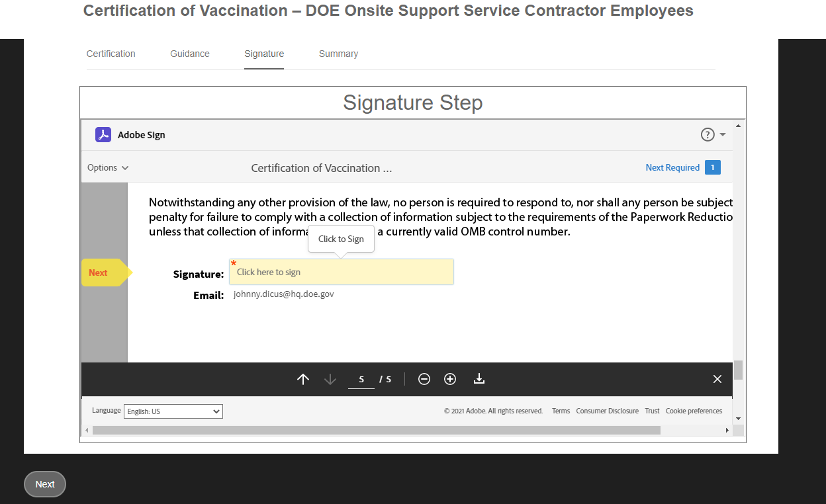Switch to the Certification tab

click(x=111, y=54)
